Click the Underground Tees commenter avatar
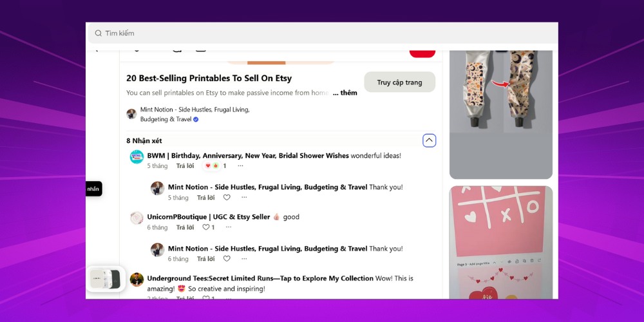644x322 pixels. tap(137, 279)
